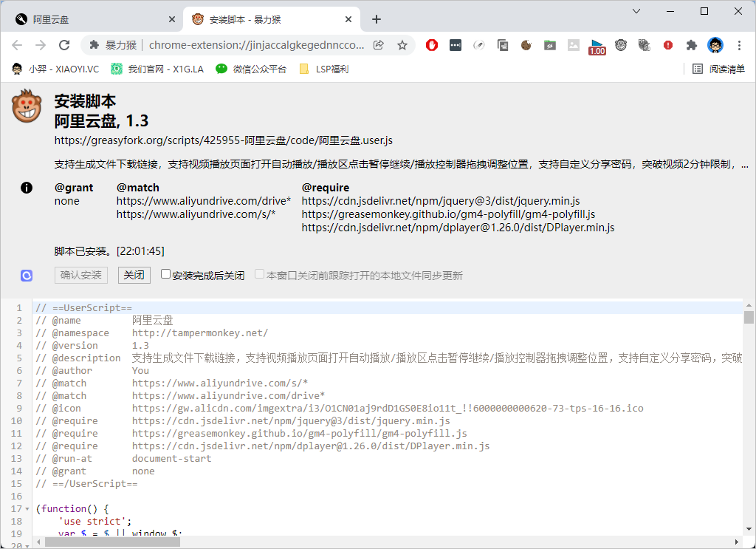Click the gray image extension icon
Viewport: 756px width, 549px height.
point(573,45)
